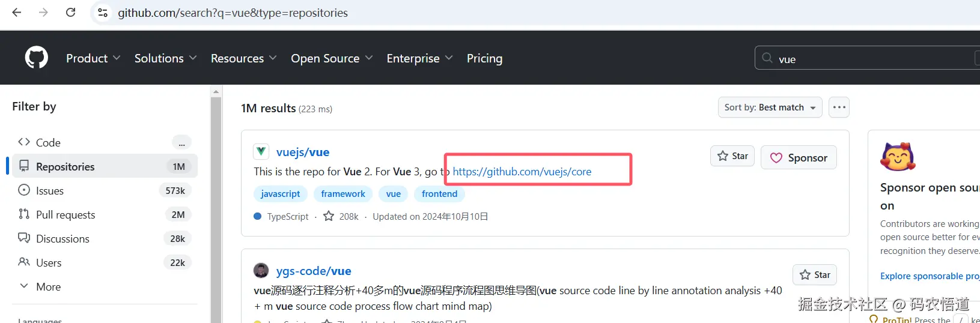The image size is (980, 323).
Task: Filter results by Issues
Action: [105, 190]
